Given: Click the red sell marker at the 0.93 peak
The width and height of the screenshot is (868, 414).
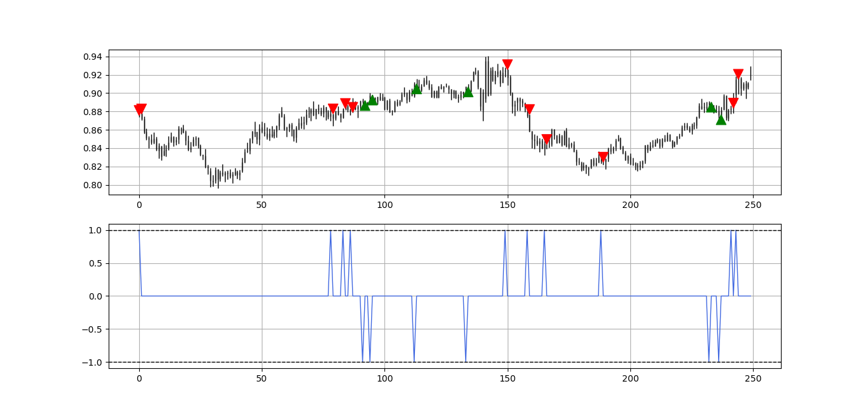Looking at the screenshot, I should coord(507,64).
